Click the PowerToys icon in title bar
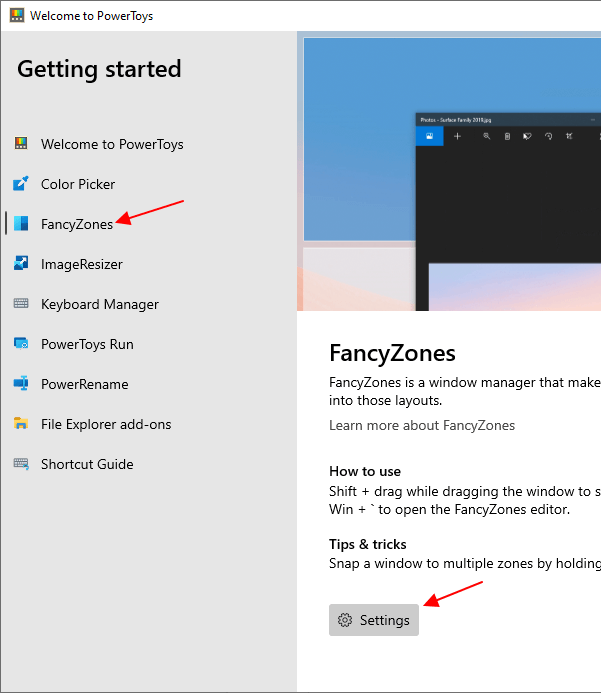601x693 pixels. click(x=17, y=15)
